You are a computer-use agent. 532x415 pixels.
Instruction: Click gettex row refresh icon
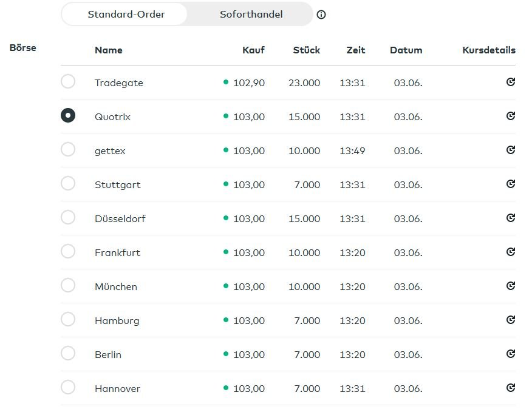510,150
